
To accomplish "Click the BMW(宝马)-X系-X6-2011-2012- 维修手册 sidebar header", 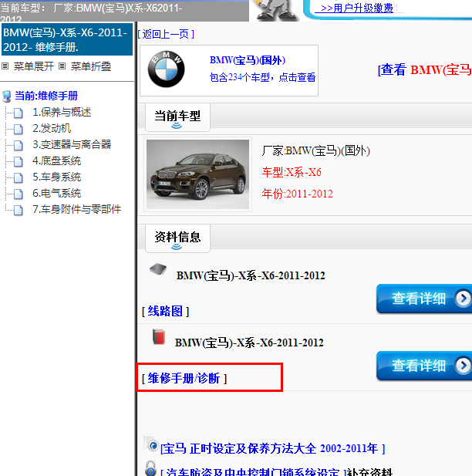I will tap(67, 39).
